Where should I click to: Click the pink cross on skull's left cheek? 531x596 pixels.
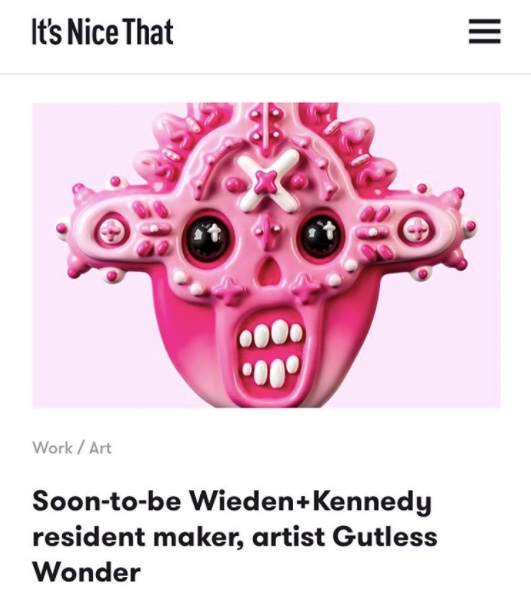[228, 291]
